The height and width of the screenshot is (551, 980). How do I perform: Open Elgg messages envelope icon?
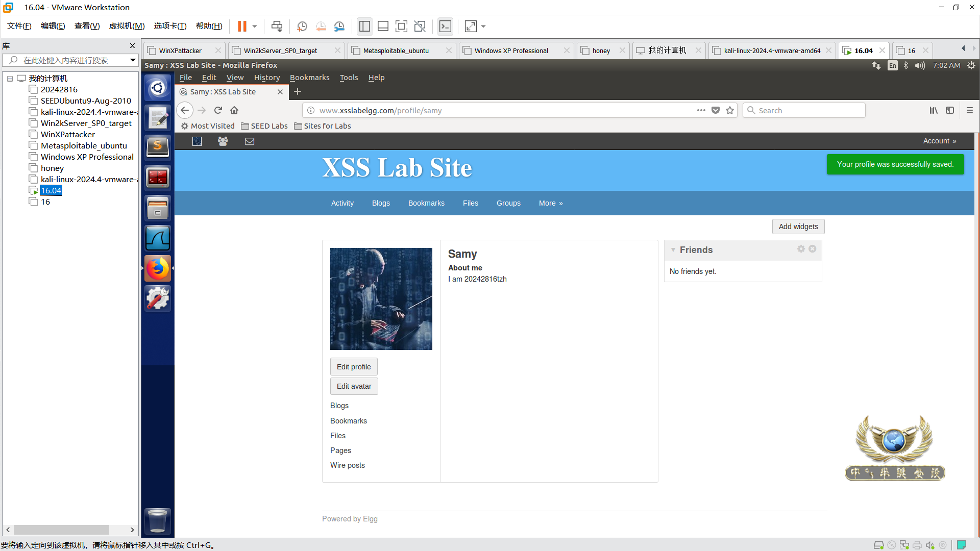pos(250,141)
